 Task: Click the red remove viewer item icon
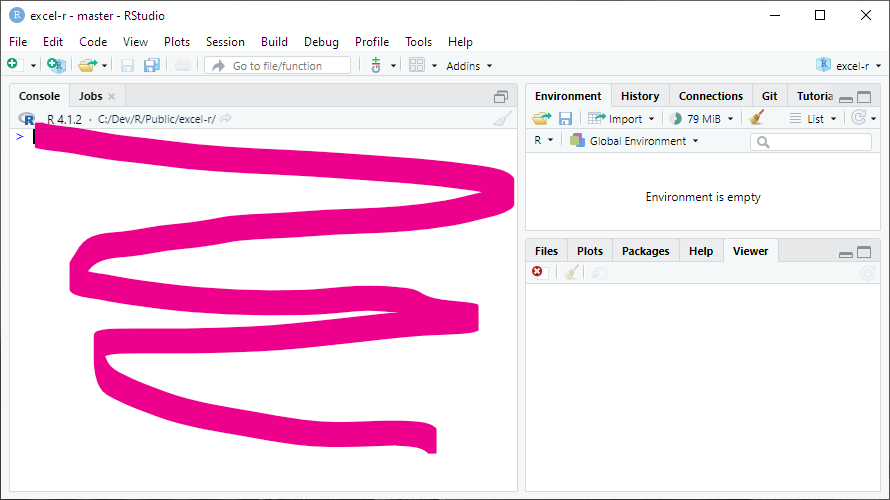click(537, 272)
